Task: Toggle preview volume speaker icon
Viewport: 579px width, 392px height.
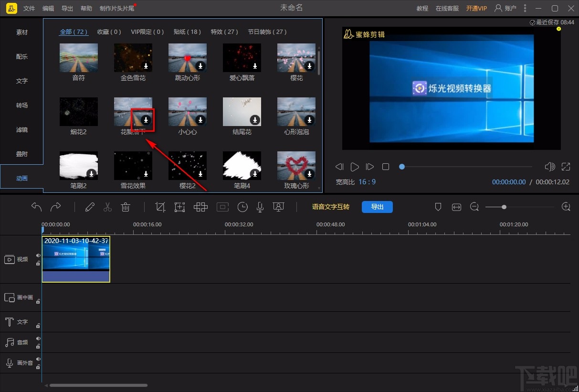Action: 550,167
